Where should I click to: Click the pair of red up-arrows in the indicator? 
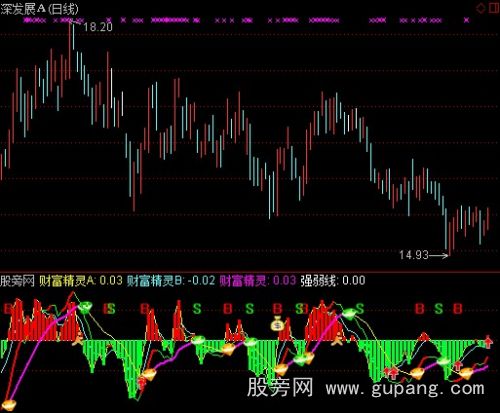(x=391, y=372)
